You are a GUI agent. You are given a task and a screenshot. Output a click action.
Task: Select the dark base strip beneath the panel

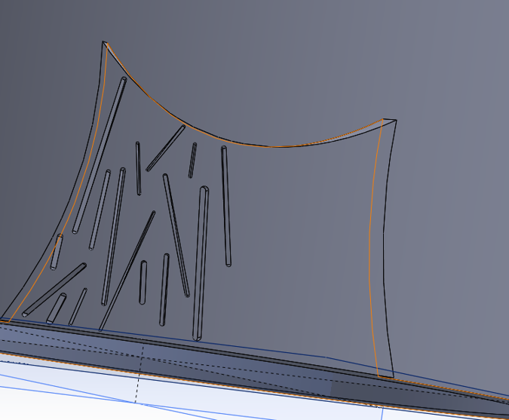226,356
